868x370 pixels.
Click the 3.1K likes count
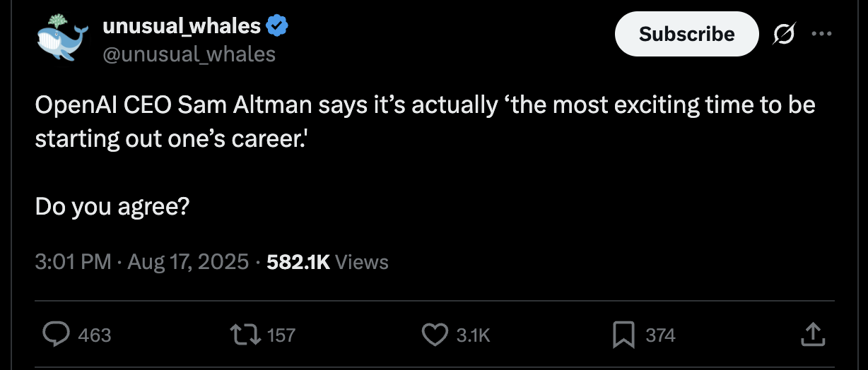(x=473, y=335)
